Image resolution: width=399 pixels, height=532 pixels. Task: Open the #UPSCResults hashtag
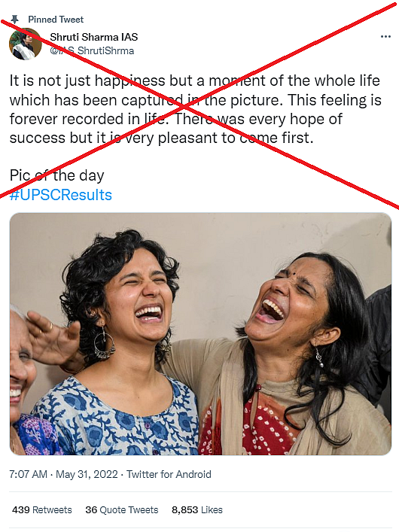(x=61, y=195)
